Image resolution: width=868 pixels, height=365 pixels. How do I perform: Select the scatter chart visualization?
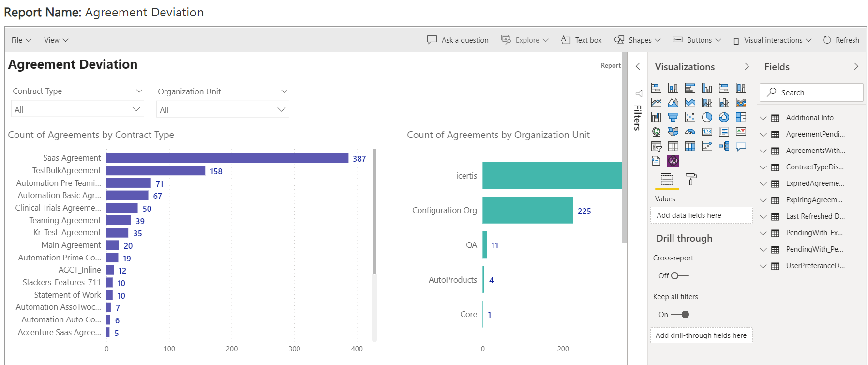(690, 117)
